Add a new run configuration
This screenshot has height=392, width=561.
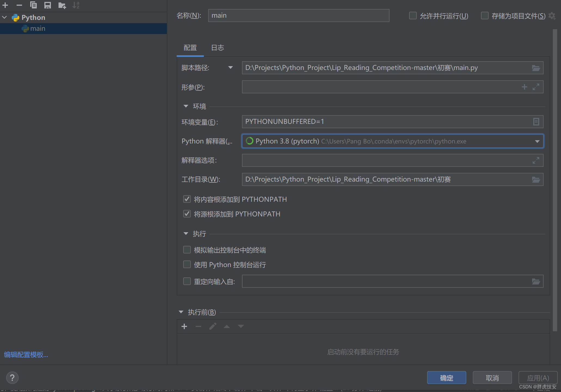[5, 5]
